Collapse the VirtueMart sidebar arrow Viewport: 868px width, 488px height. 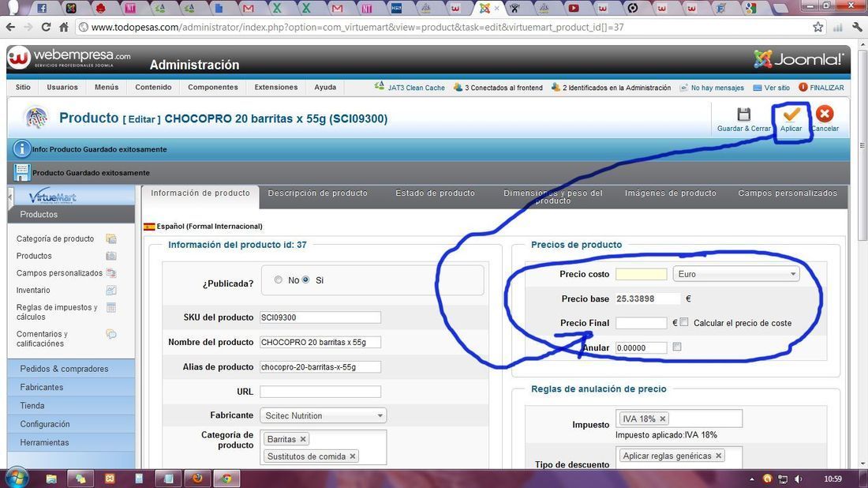click(x=10, y=197)
